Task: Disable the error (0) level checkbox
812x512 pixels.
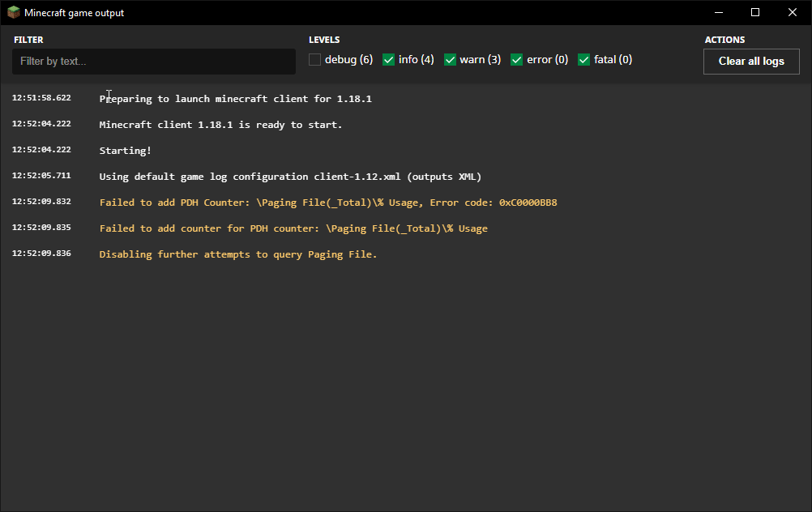Action: point(517,60)
